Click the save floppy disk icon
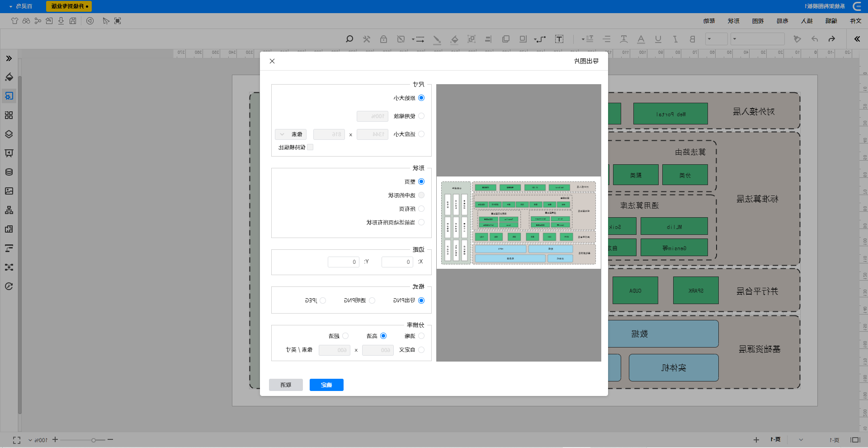The image size is (868, 448). (73, 21)
